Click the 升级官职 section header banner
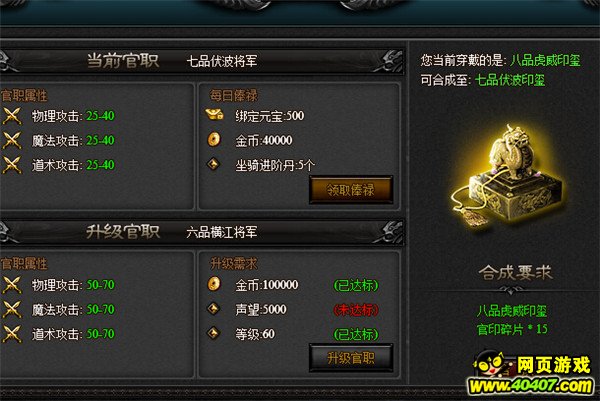The width and height of the screenshot is (600, 401). (202, 232)
